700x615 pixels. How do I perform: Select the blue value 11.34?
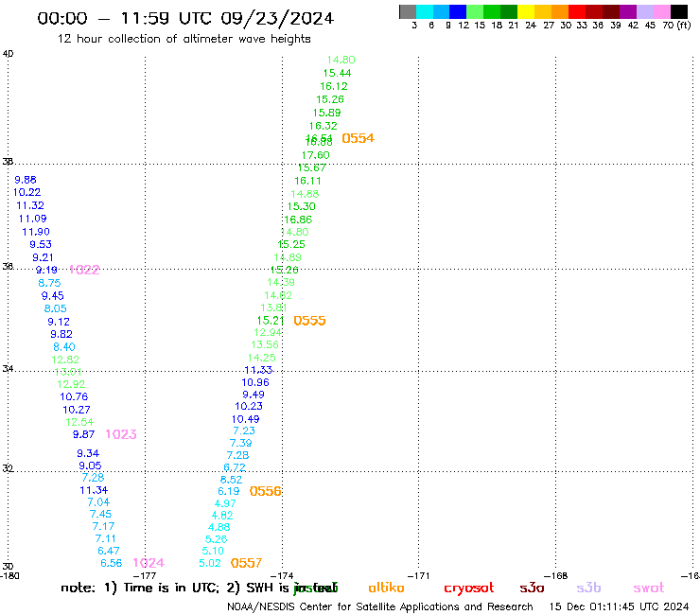(94, 490)
